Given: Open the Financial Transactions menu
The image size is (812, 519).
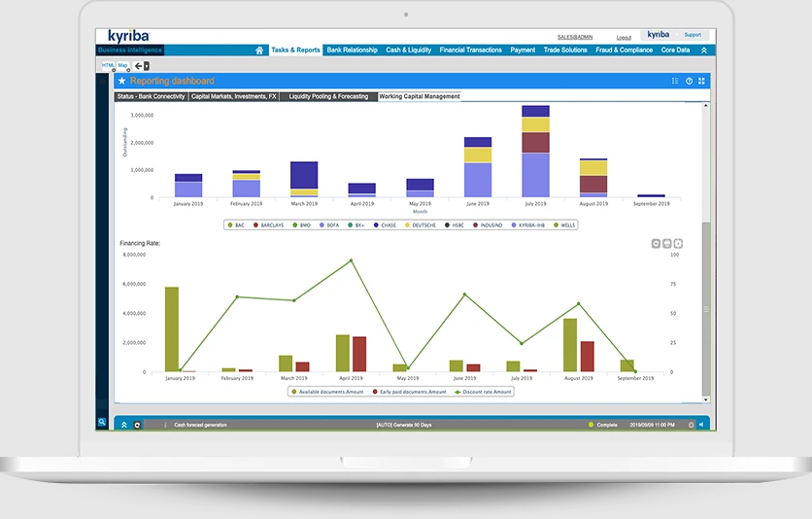Looking at the screenshot, I should [x=471, y=51].
